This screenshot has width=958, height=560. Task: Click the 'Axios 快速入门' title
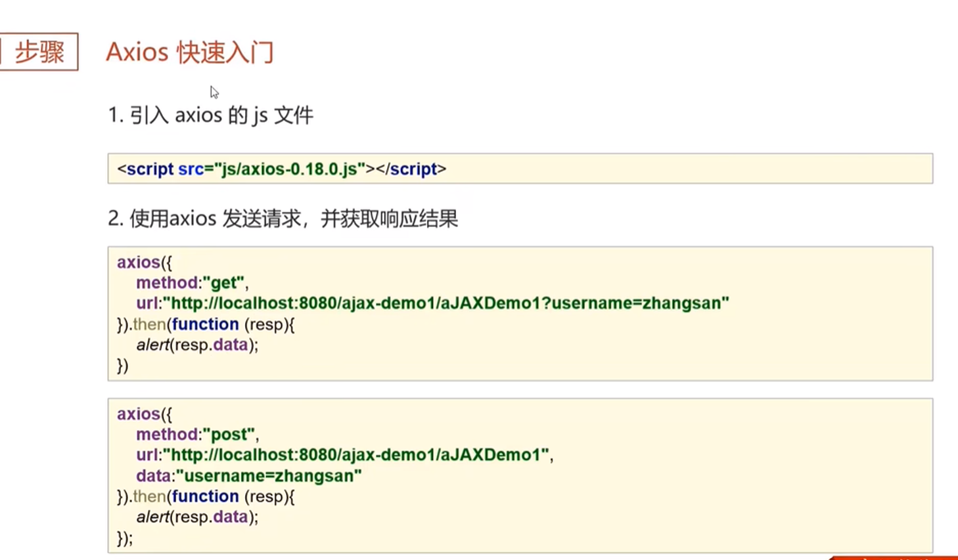coord(190,52)
